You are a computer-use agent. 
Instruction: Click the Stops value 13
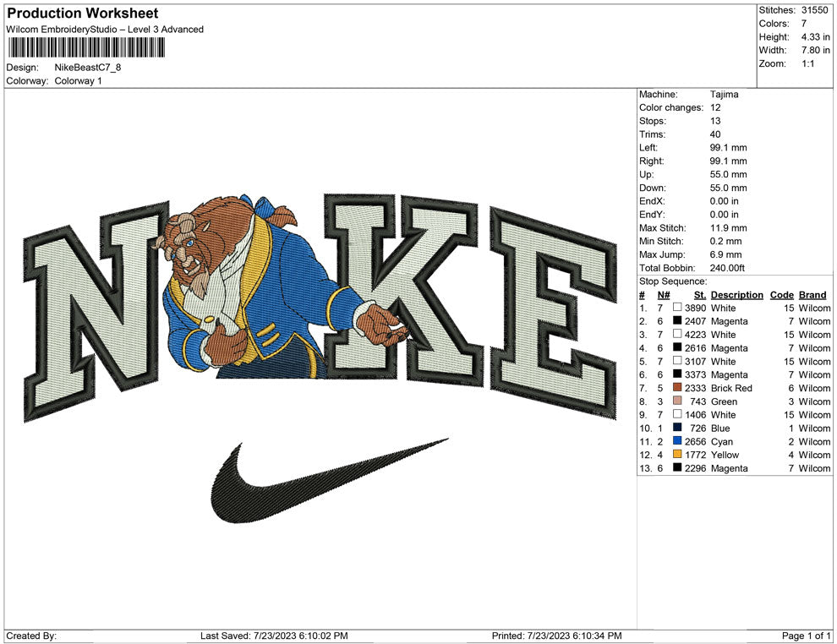tap(715, 121)
